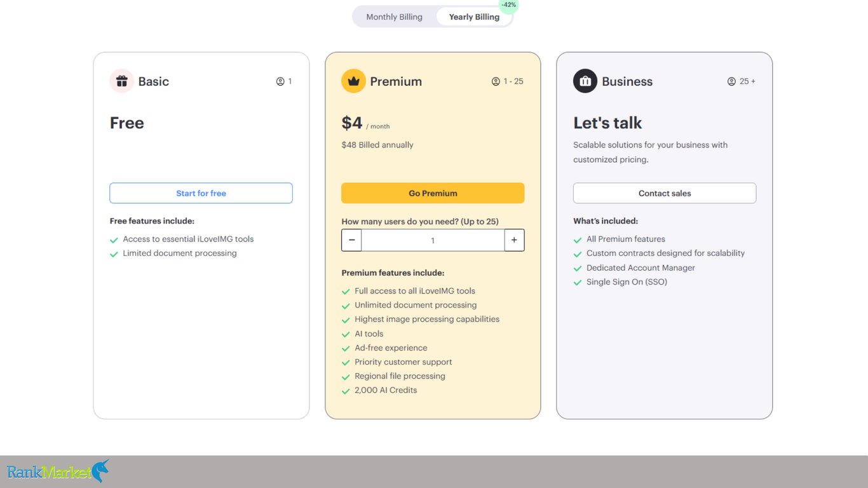
Task: Click Single Sign On (SSO) text
Action: pos(627,282)
